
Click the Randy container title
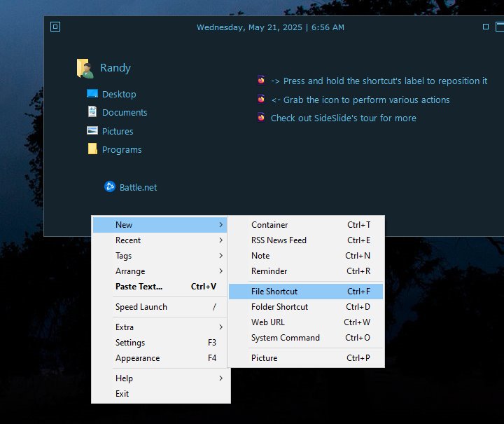[115, 68]
